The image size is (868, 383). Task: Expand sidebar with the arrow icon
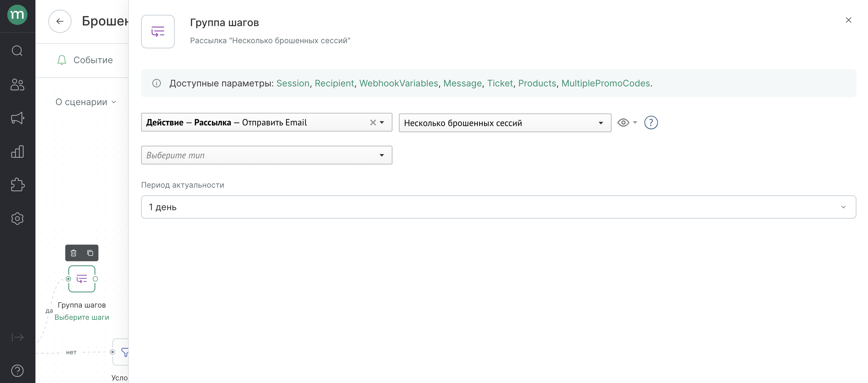click(17, 337)
